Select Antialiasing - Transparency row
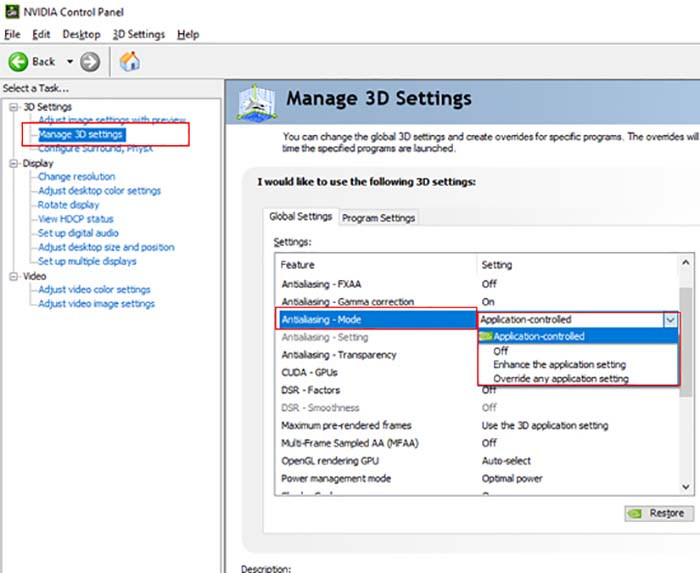Image resolution: width=700 pixels, height=573 pixels. pos(376,355)
